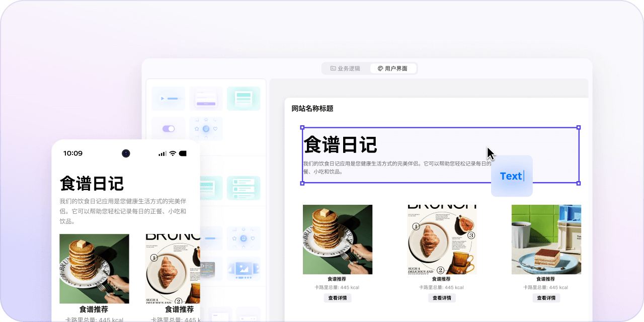Click the bottom-right handle of selection box

tap(579, 183)
